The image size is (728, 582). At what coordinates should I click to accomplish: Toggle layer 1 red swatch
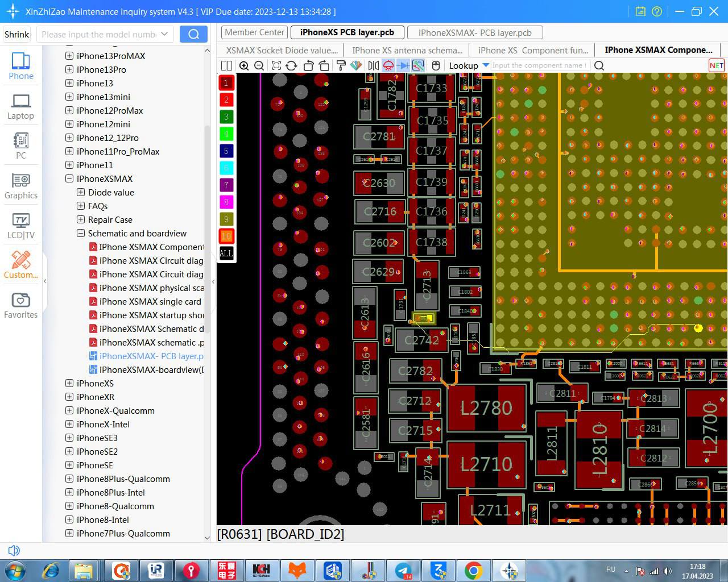[x=226, y=83]
